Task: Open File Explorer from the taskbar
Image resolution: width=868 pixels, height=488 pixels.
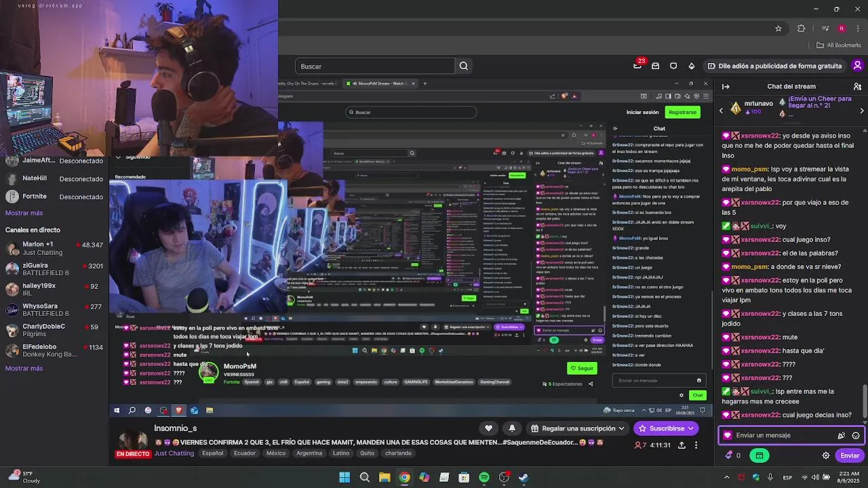Action: (x=384, y=477)
